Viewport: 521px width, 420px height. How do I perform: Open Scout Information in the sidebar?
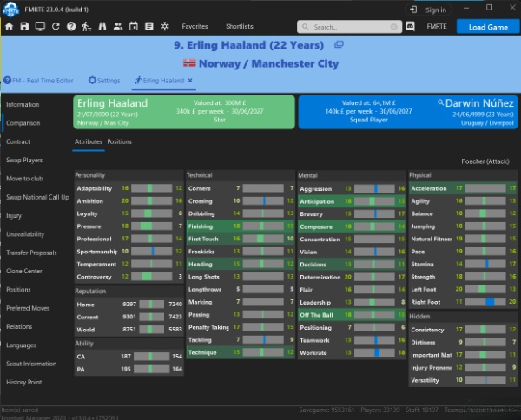(x=31, y=364)
